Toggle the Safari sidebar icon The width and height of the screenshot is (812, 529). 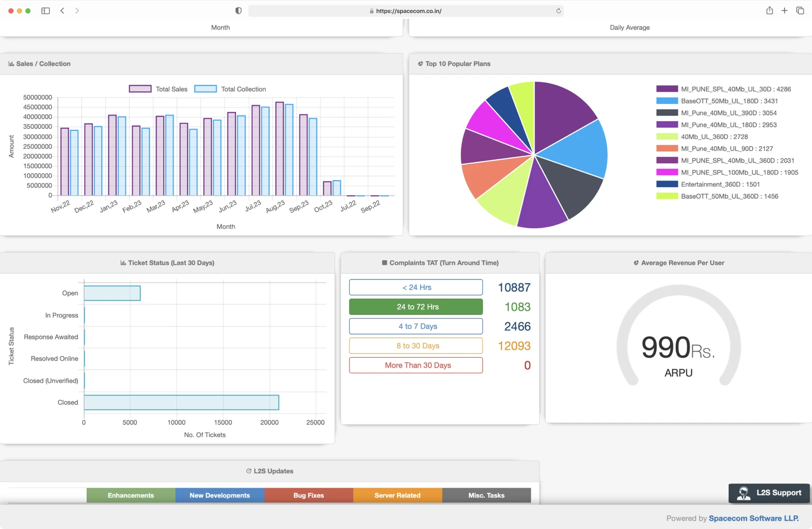coord(46,11)
